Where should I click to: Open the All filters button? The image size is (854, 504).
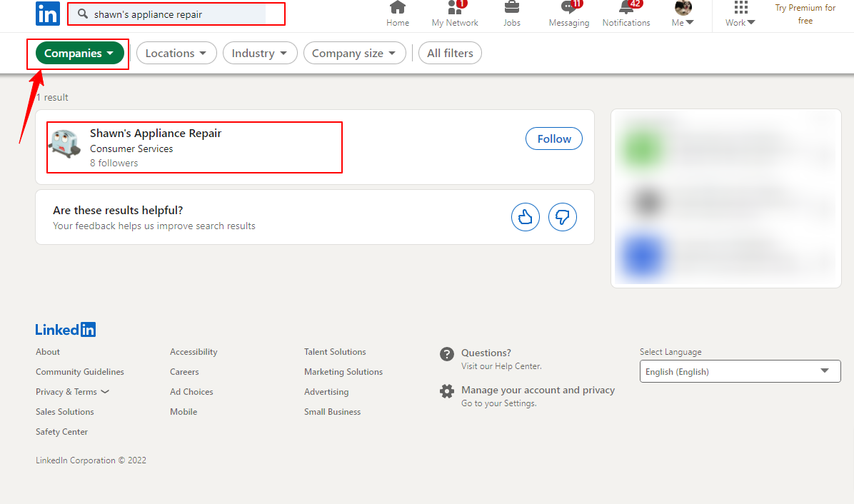(450, 54)
